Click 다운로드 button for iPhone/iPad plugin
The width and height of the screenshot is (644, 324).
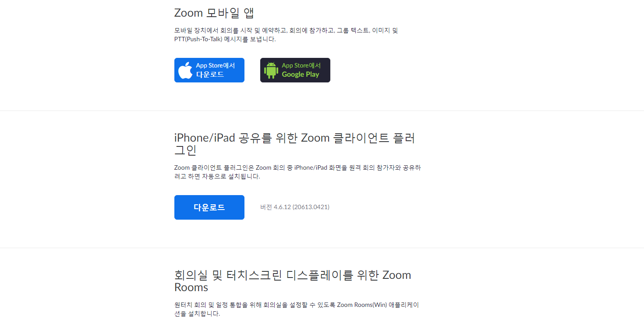[x=209, y=207]
